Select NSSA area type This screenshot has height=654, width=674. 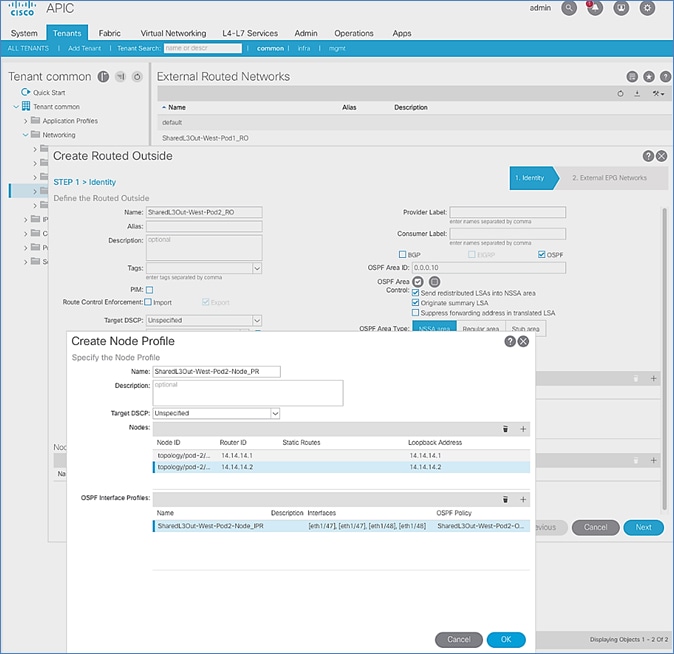(434, 329)
